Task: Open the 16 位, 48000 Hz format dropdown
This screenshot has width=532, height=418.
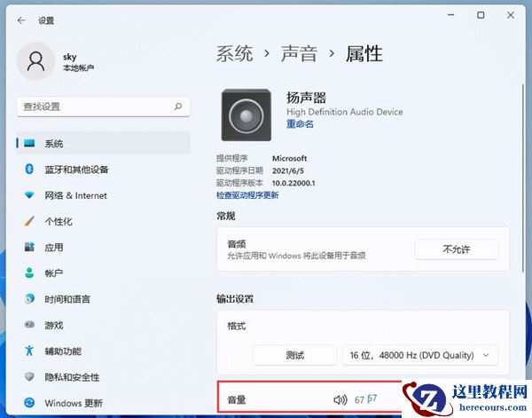Action: (420, 355)
